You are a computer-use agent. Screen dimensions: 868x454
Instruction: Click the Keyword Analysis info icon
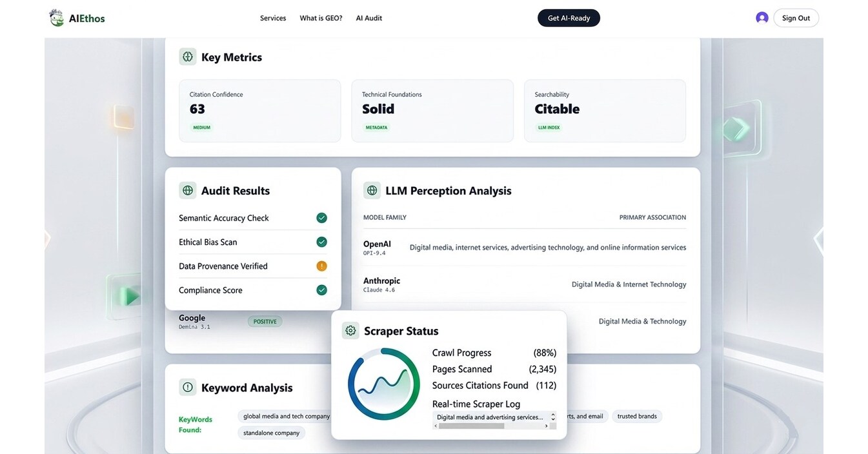188,387
